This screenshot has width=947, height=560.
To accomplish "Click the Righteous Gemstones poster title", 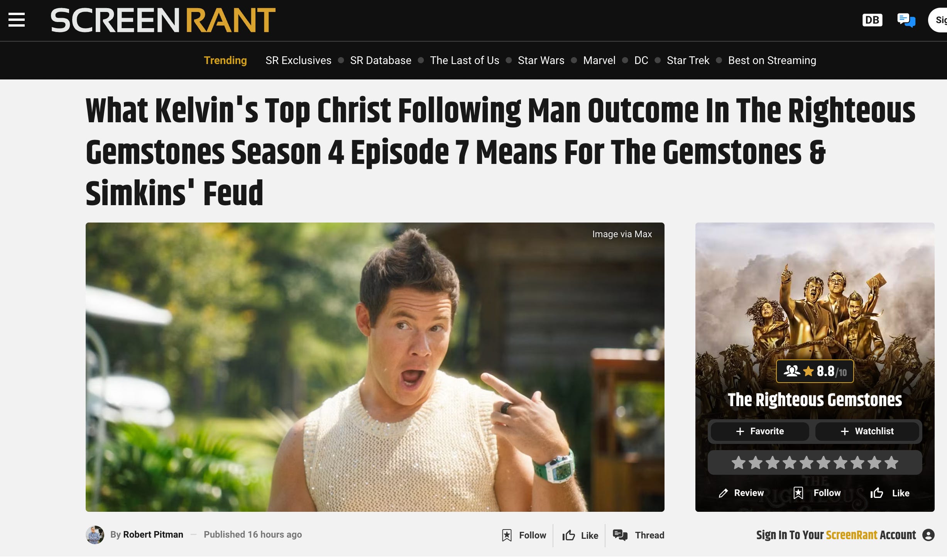I will [815, 400].
